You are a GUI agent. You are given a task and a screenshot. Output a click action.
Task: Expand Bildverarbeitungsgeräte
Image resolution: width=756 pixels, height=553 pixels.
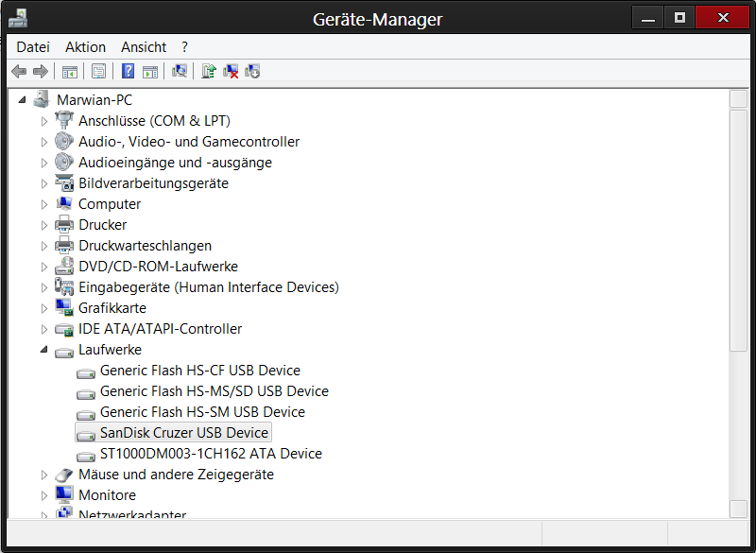[x=43, y=183]
